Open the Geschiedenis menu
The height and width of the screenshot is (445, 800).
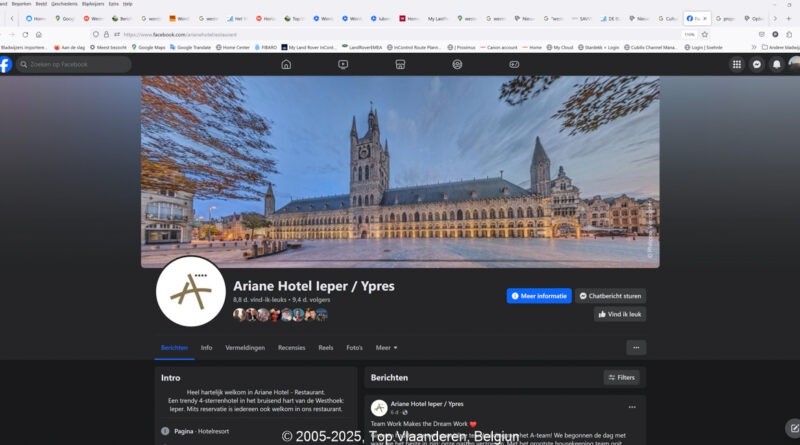coord(64,4)
